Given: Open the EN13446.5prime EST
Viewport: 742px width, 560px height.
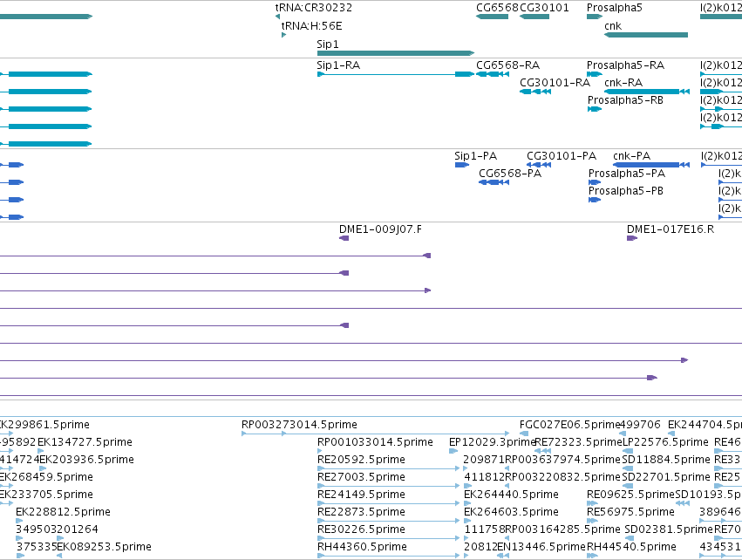Looking at the screenshot, I should pos(503,556).
